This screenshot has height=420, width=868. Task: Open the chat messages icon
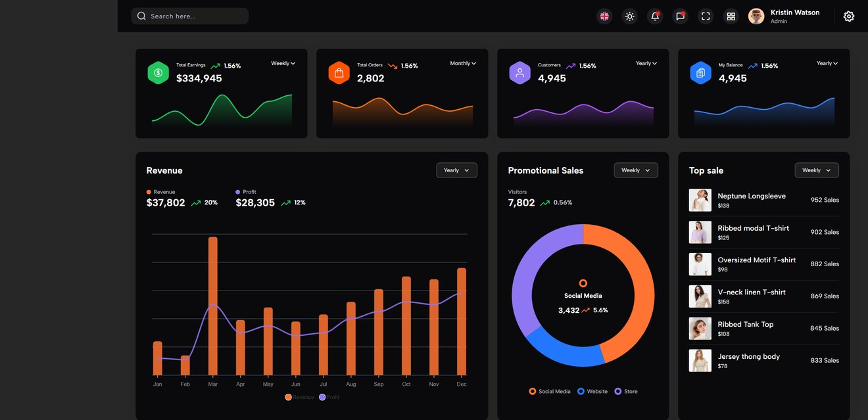tap(681, 16)
